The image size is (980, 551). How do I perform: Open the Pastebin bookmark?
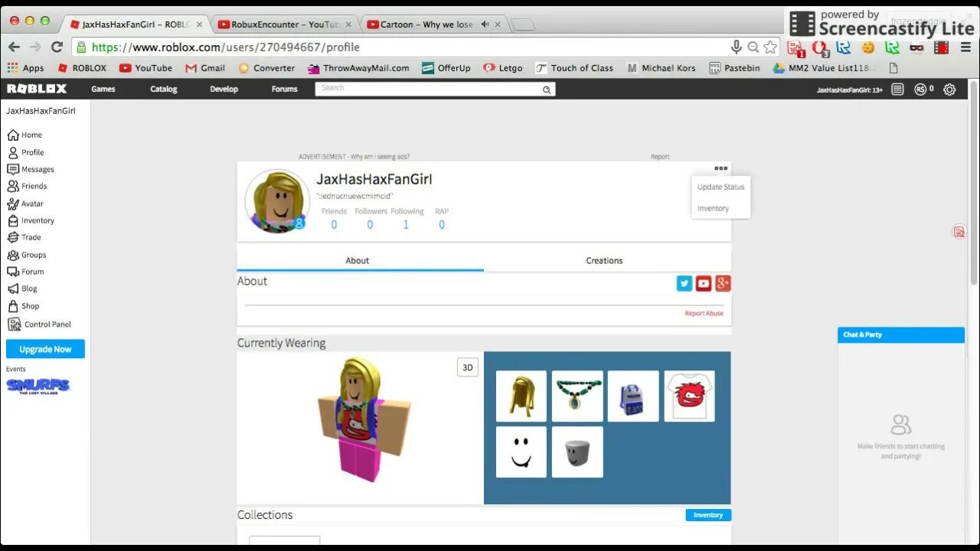pyautogui.click(x=734, y=68)
